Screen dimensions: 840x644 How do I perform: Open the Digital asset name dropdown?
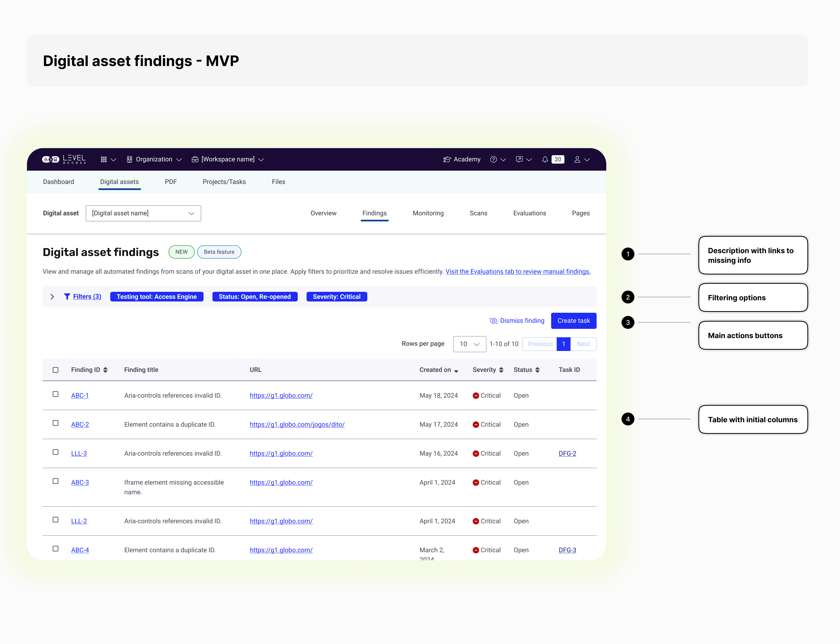point(143,213)
